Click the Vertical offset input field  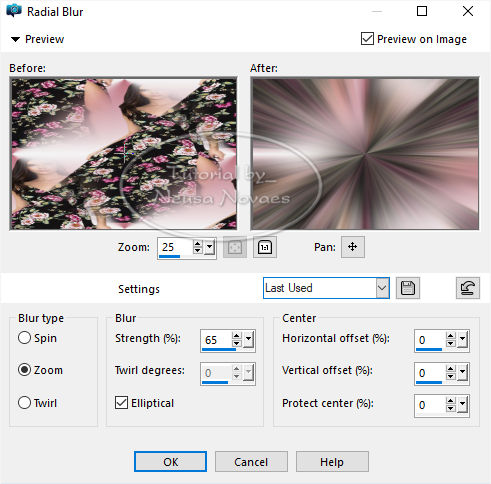(x=430, y=373)
